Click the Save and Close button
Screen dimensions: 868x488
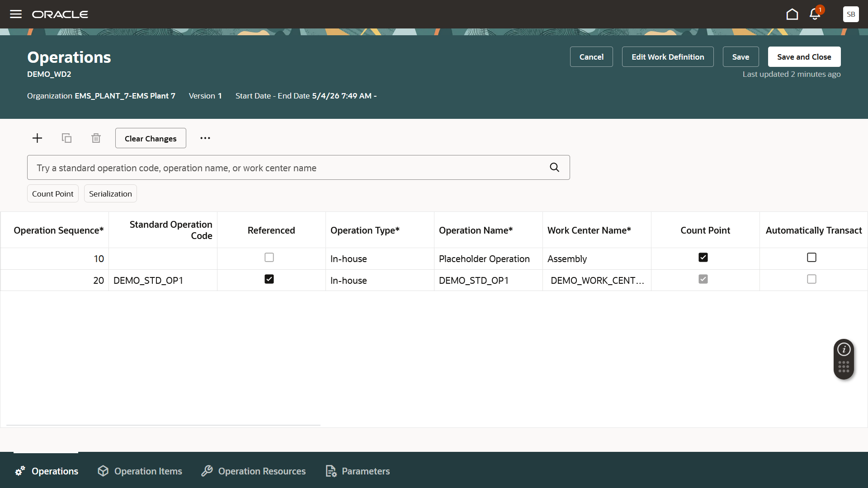pos(804,57)
